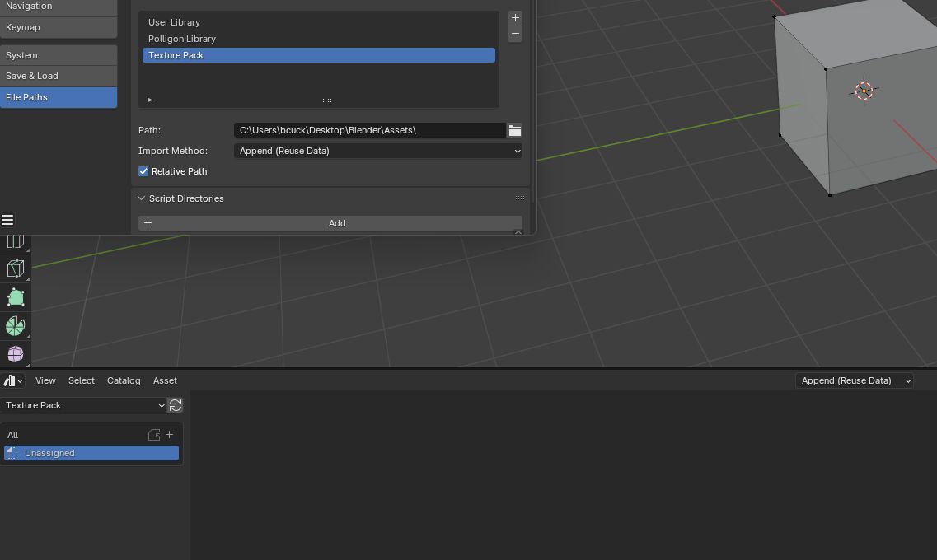The height and width of the screenshot is (560, 937).
Task: Add a new asset library with plus
Action: pos(515,18)
